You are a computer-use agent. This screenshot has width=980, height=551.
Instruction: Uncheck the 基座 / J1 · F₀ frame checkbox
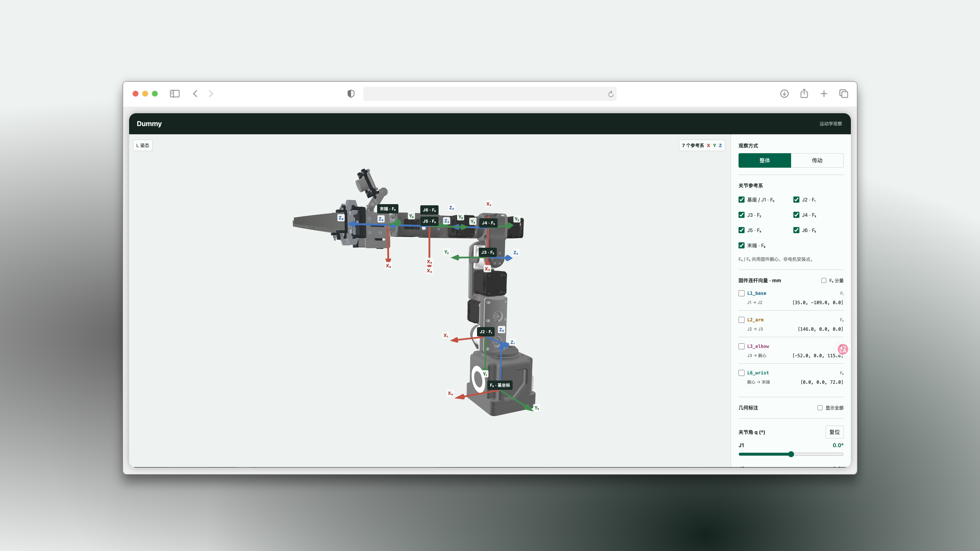[x=741, y=200]
